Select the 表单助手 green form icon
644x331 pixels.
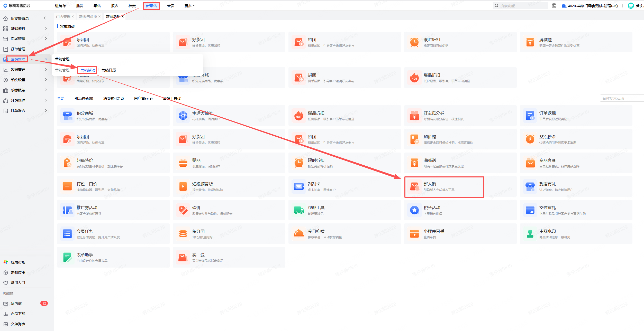point(67,258)
